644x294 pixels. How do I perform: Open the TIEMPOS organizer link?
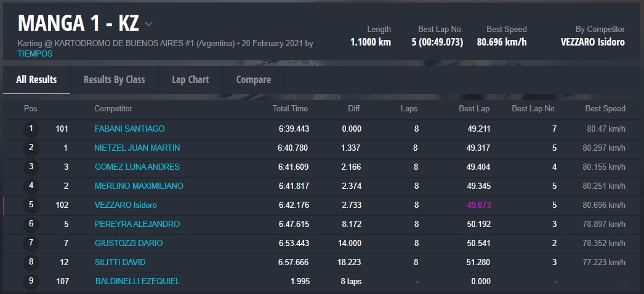point(35,54)
